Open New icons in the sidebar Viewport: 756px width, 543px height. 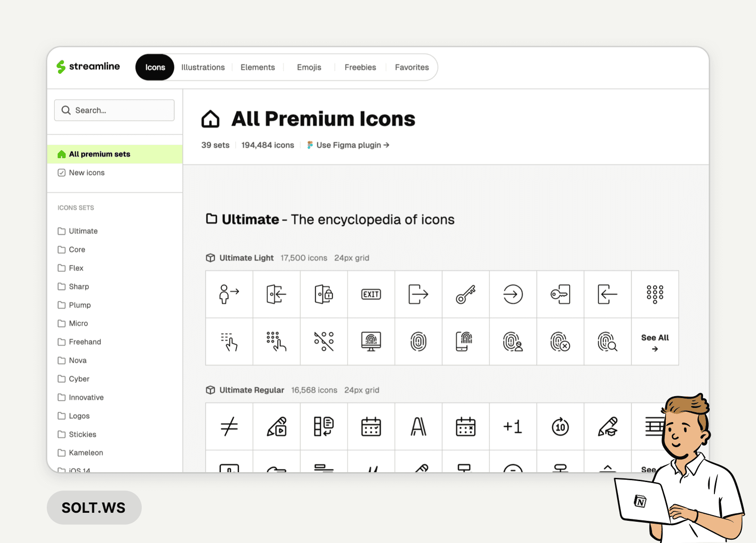81,173
